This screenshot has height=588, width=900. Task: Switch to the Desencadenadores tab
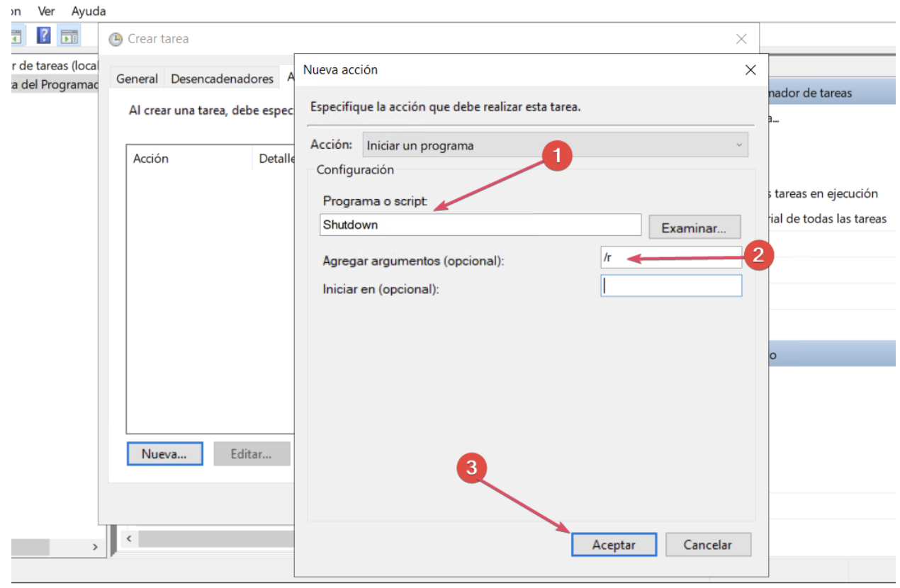click(x=222, y=79)
